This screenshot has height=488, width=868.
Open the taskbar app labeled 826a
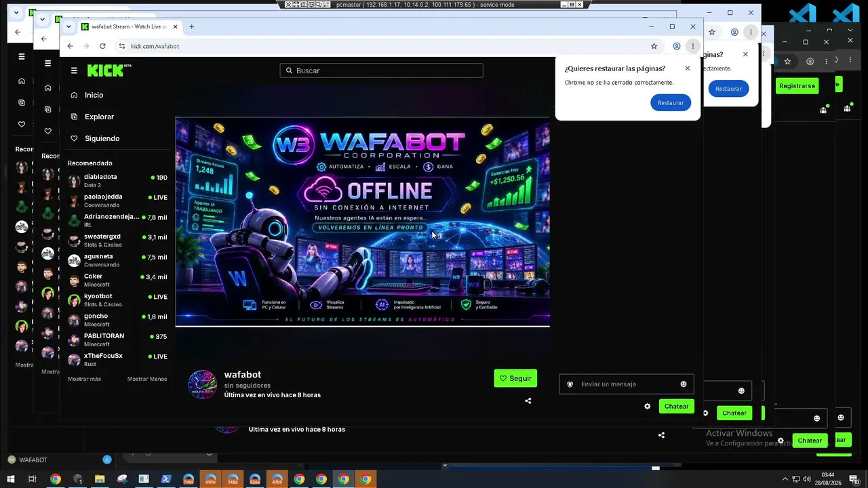[255, 479]
